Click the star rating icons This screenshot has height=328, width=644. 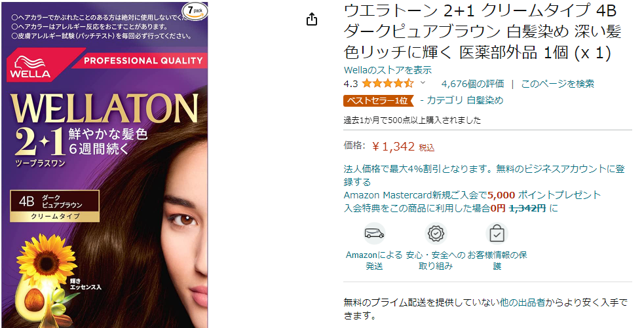pyautogui.click(x=388, y=84)
